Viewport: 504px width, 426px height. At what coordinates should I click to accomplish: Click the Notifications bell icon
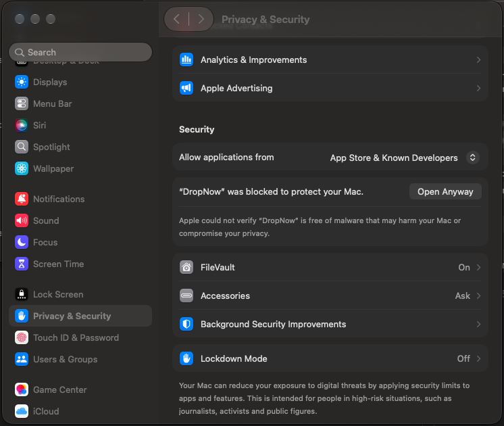pos(22,199)
